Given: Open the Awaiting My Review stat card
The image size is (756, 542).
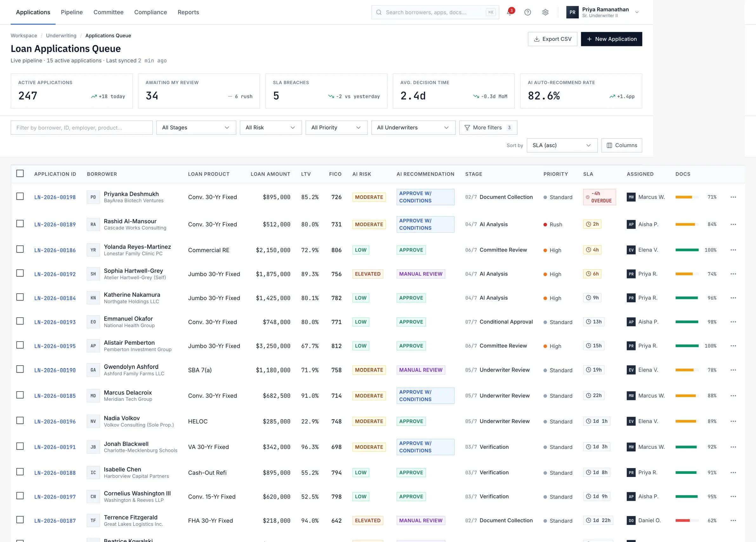Looking at the screenshot, I should pyautogui.click(x=199, y=91).
